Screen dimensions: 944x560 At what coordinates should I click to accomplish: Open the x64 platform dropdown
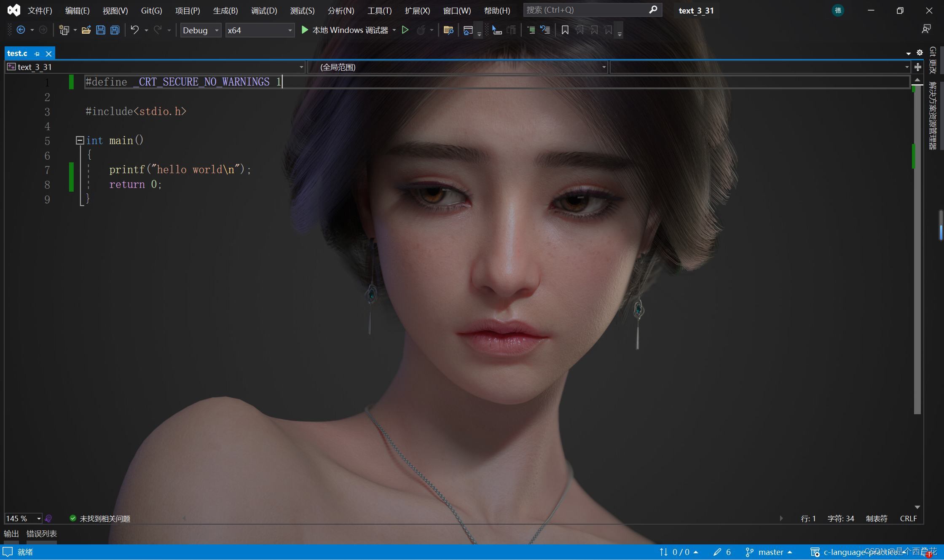(x=260, y=30)
